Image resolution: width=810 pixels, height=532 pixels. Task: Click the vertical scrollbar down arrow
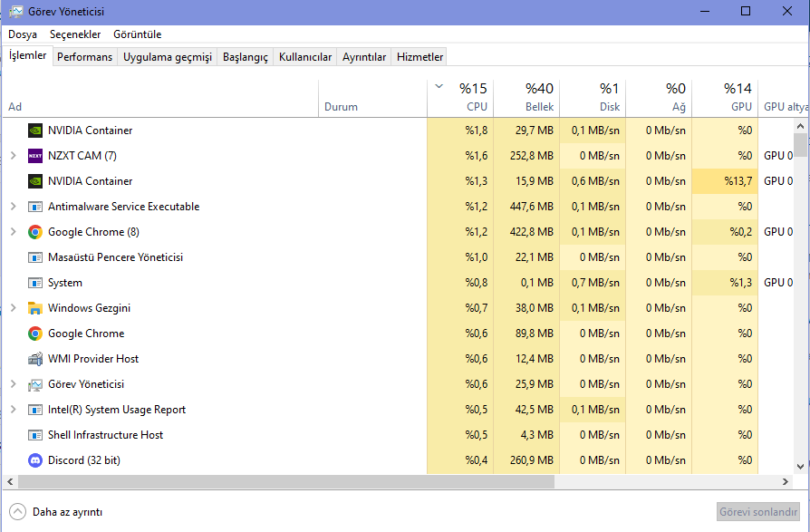(801, 467)
